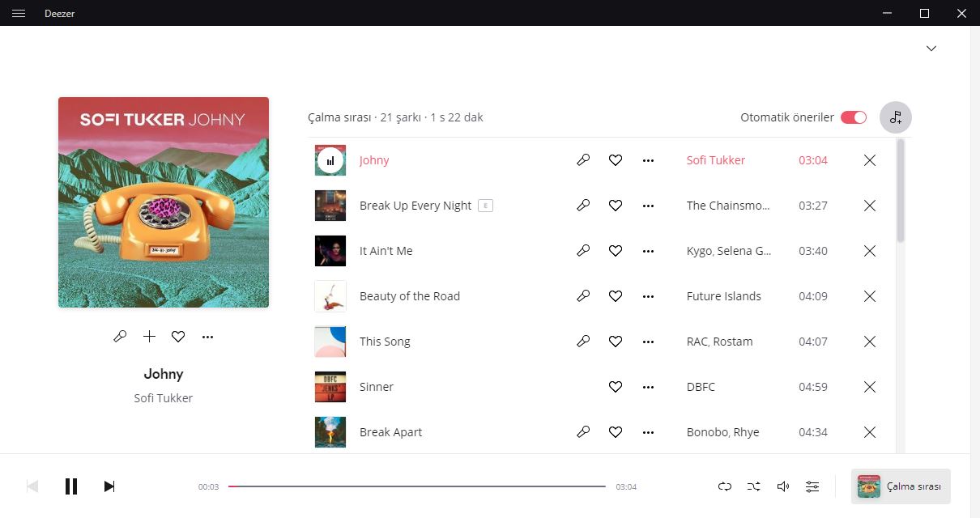Show lyrics for It Ain't Me
This screenshot has height=518, width=980.
(583, 251)
